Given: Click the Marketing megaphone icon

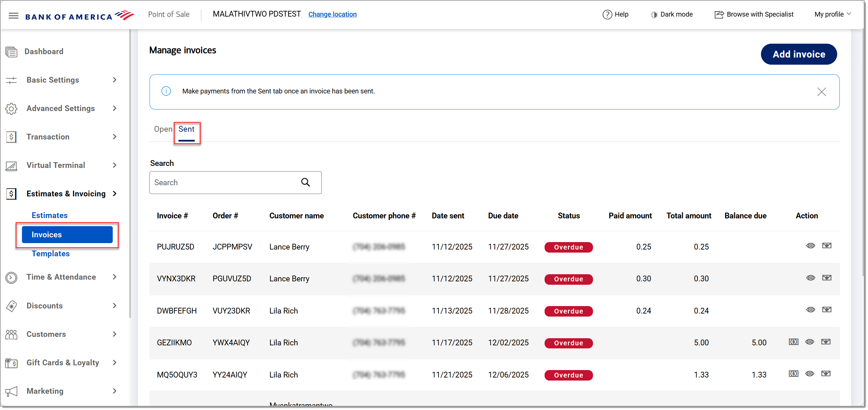Looking at the screenshot, I should [11, 392].
